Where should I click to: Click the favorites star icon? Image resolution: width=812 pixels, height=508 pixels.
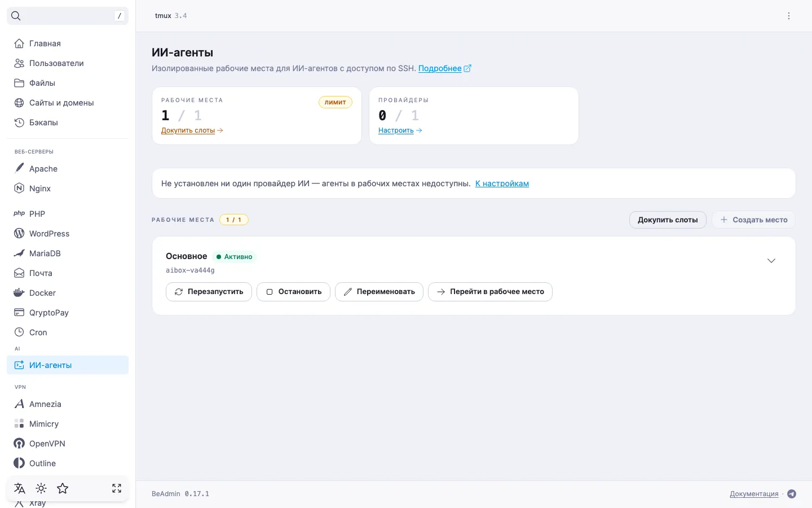click(x=63, y=488)
